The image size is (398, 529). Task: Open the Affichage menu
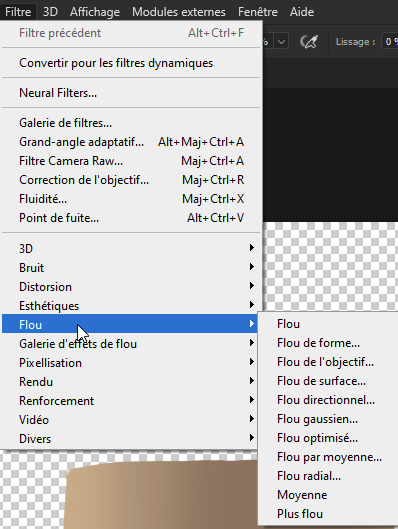[x=95, y=12]
